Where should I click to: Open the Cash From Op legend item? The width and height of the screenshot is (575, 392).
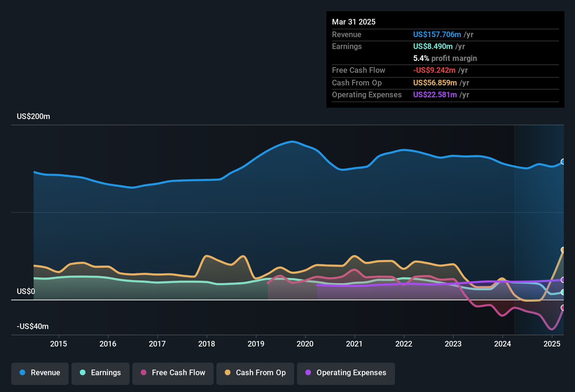pyautogui.click(x=255, y=373)
